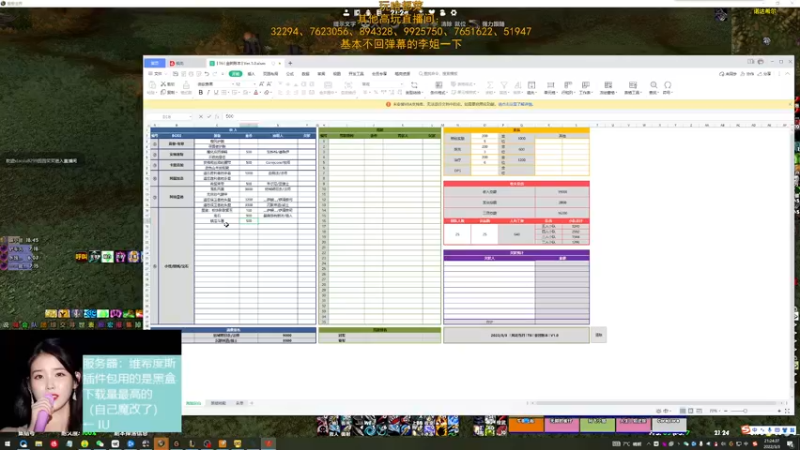
Task: Open the Name Box dropdown arrow
Action: pos(190,116)
